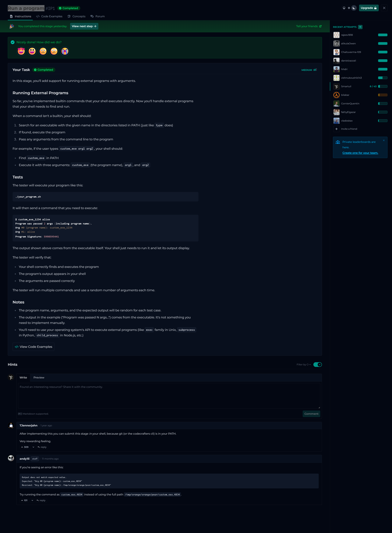Click the Smartuil user avatar in recent attempts
Viewport: 392px width, 533px height.
[x=336, y=86]
